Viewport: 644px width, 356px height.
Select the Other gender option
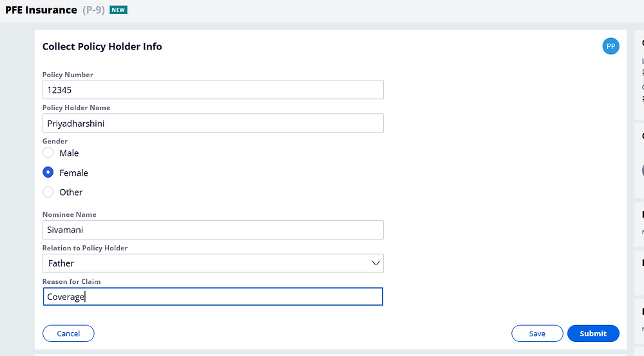pos(48,192)
